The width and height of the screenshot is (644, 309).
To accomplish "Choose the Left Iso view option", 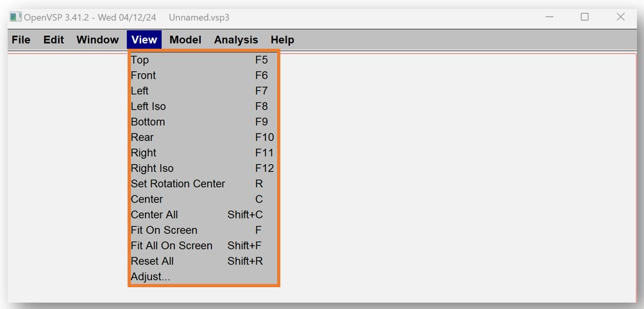I will (148, 106).
